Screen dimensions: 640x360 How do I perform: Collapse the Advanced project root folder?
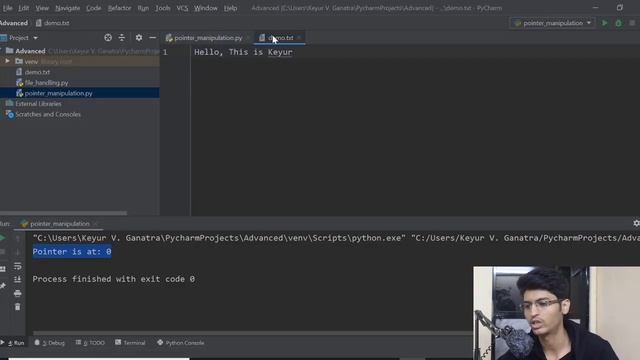click(x=2, y=51)
